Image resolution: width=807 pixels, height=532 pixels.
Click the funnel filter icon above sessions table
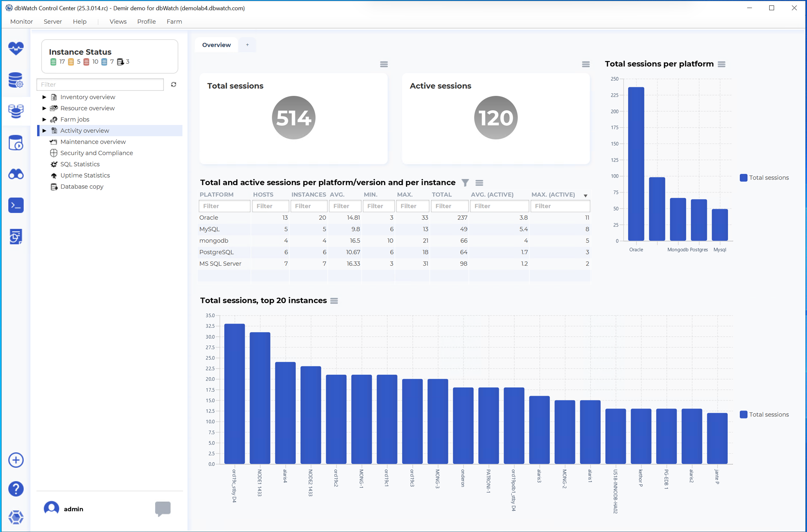click(x=465, y=183)
